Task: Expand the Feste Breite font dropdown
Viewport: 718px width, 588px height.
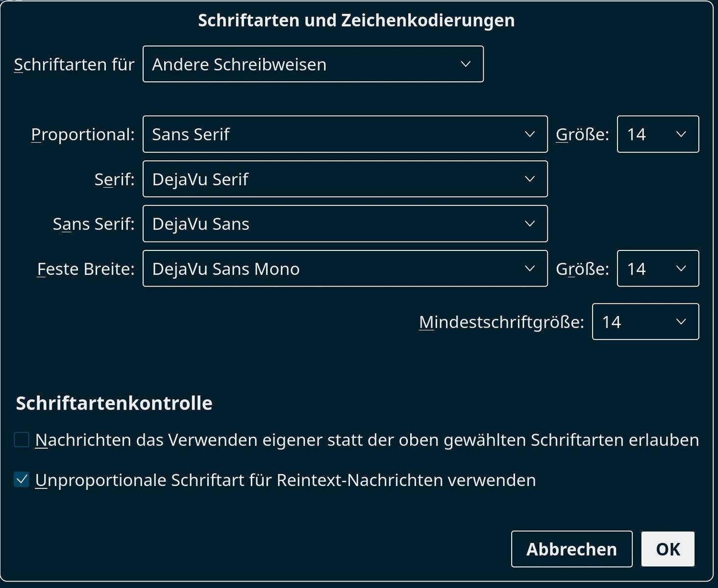Action: [345, 269]
